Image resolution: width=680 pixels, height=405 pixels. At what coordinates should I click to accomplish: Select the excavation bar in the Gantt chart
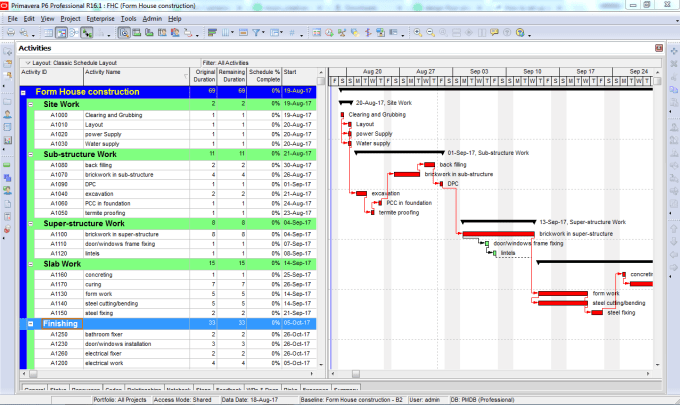tap(361, 193)
